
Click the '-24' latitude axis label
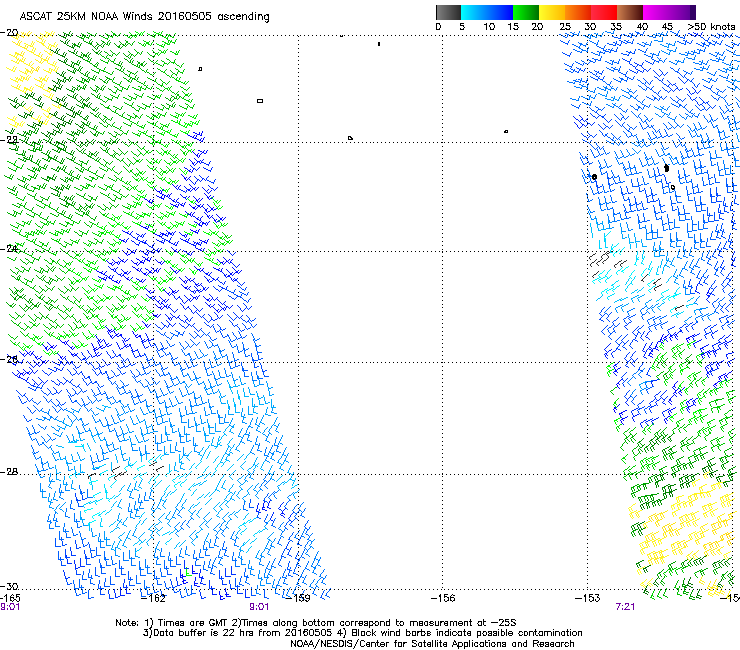click(x=9, y=248)
